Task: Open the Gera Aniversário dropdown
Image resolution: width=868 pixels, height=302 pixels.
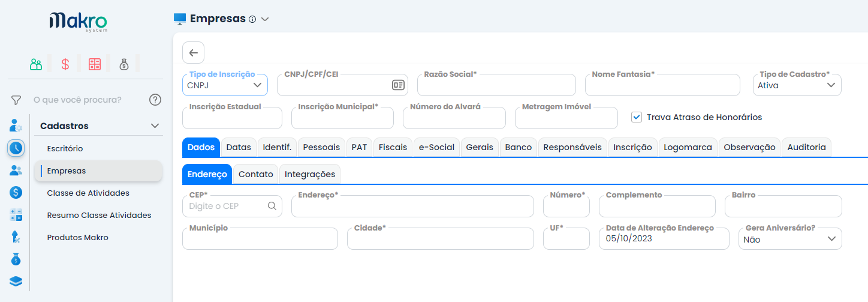Action: click(x=790, y=238)
